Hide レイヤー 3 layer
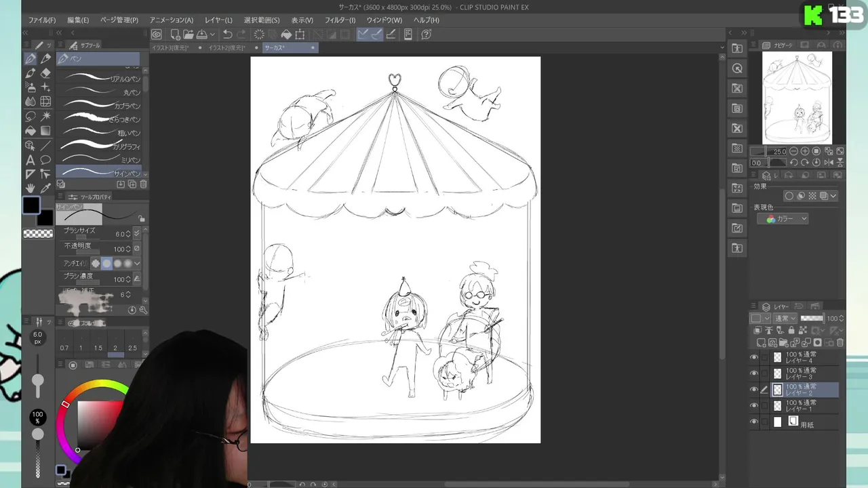Image resolution: width=868 pixels, height=488 pixels. coord(754,373)
